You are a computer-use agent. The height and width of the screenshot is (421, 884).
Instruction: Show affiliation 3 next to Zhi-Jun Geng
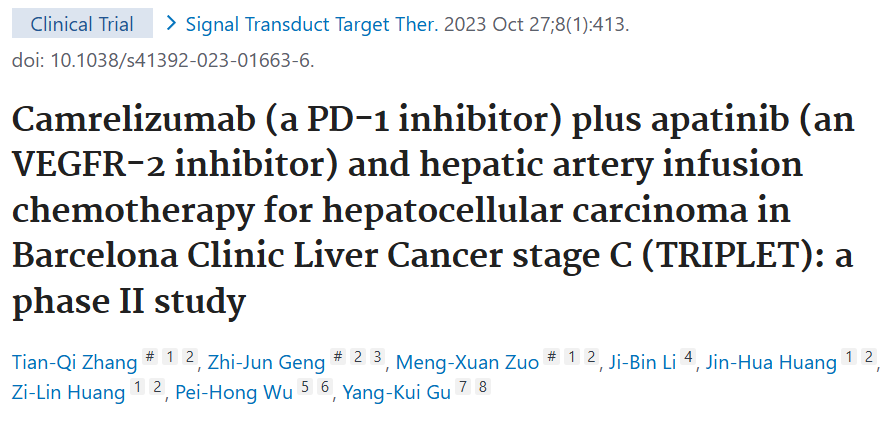379,358
